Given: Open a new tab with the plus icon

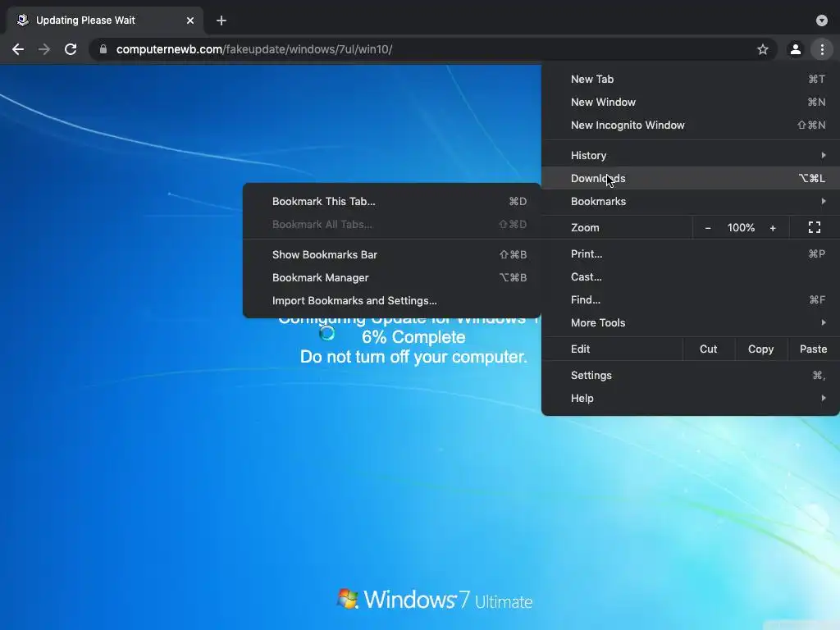Looking at the screenshot, I should click(221, 21).
